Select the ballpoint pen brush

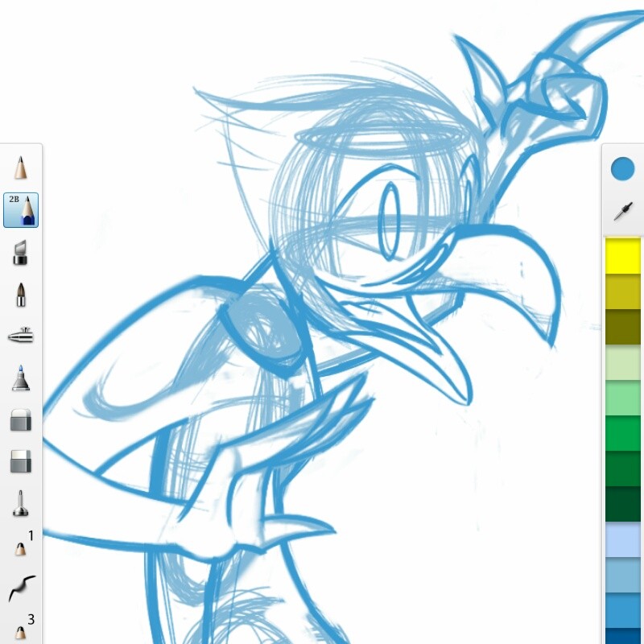coord(20,502)
